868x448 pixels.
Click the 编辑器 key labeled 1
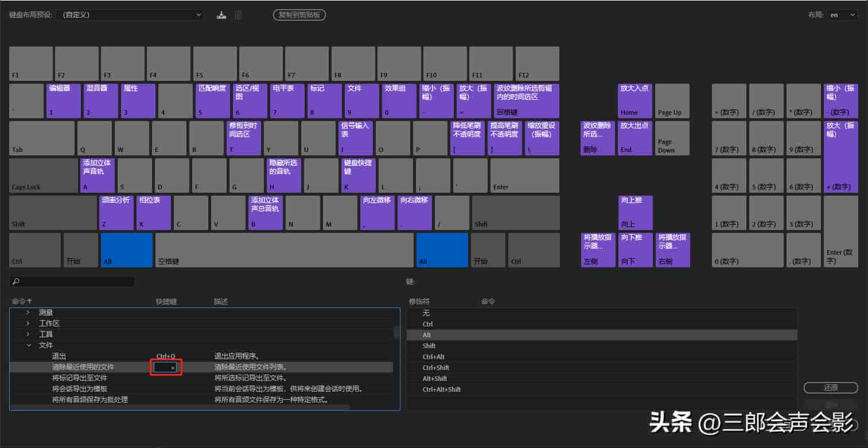(64, 101)
